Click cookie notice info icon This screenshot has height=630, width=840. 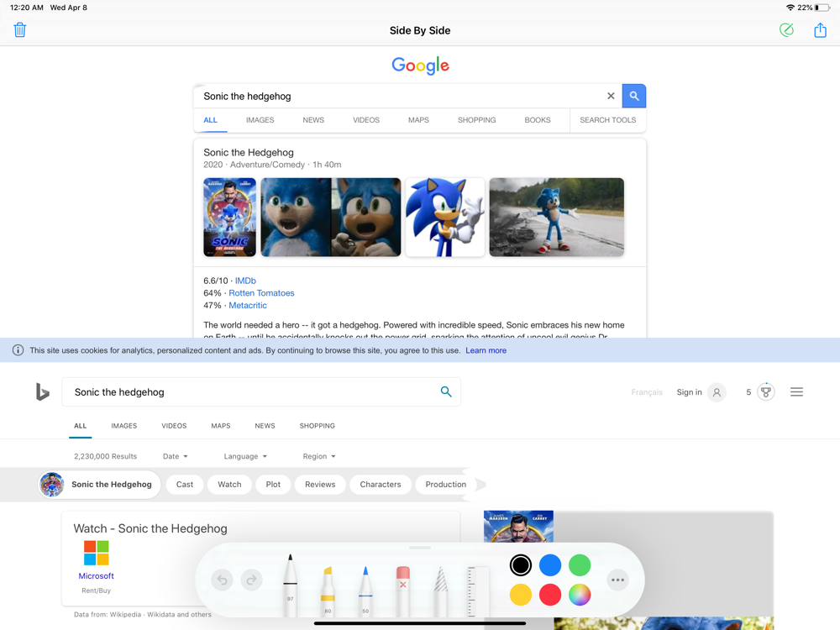point(18,350)
